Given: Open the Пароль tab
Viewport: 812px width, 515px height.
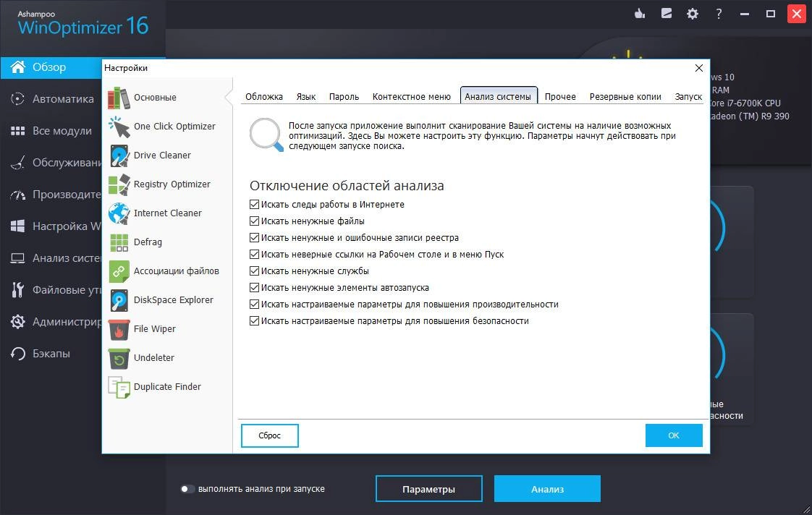Looking at the screenshot, I should click(344, 96).
